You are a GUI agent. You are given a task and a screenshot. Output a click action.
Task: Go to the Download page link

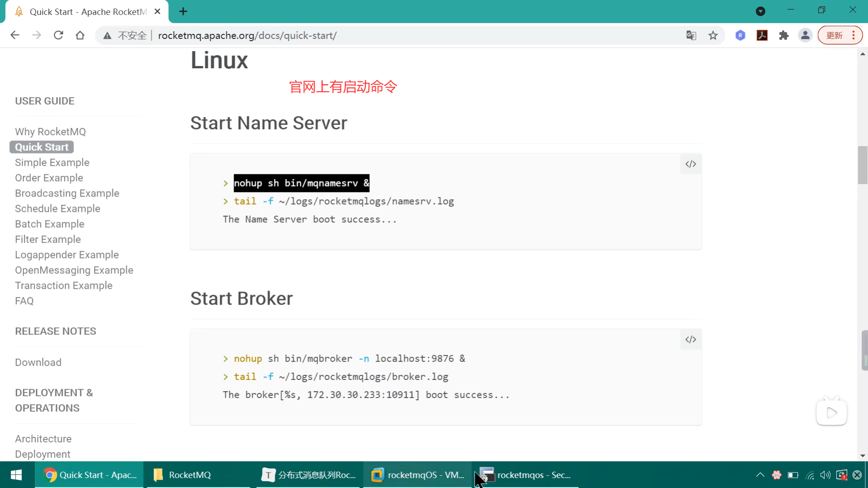pyautogui.click(x=38, y=362)
